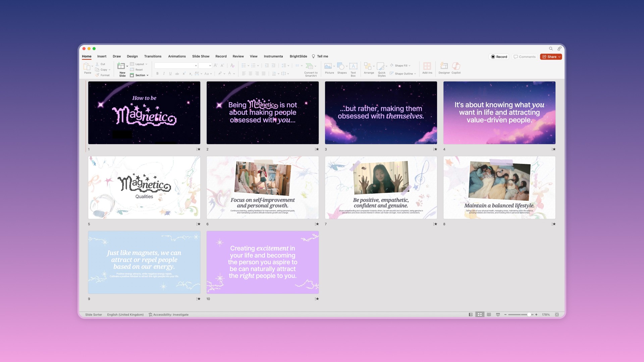Click Convert to SmartArt icon

coord(310,66)
